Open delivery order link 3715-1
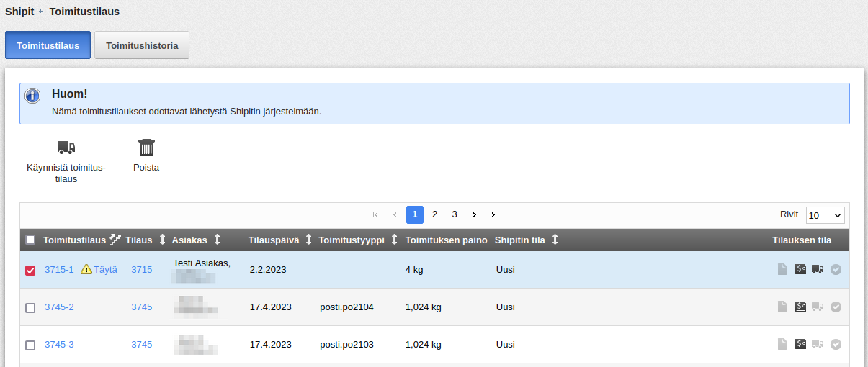 59,269
